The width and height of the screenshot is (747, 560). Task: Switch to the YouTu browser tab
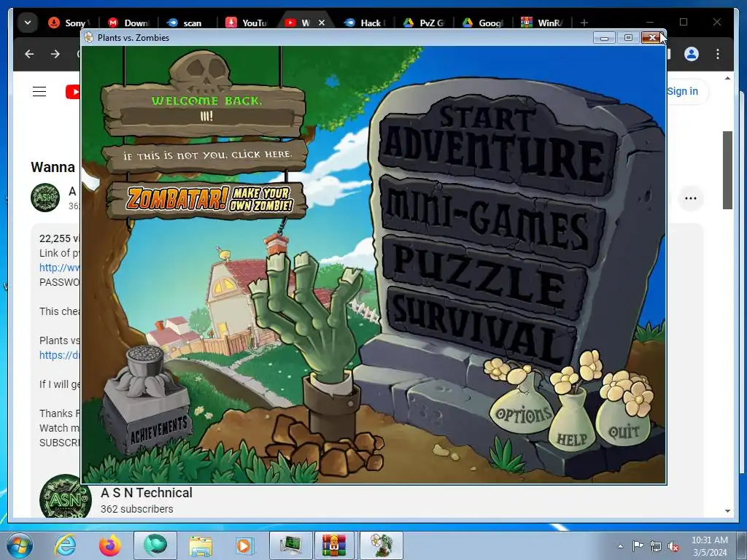(x=247, y=23)
